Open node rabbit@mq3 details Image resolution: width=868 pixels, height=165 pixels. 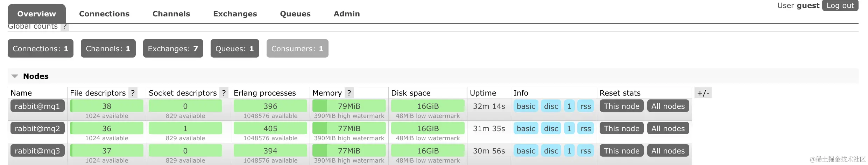click(37, 151)
